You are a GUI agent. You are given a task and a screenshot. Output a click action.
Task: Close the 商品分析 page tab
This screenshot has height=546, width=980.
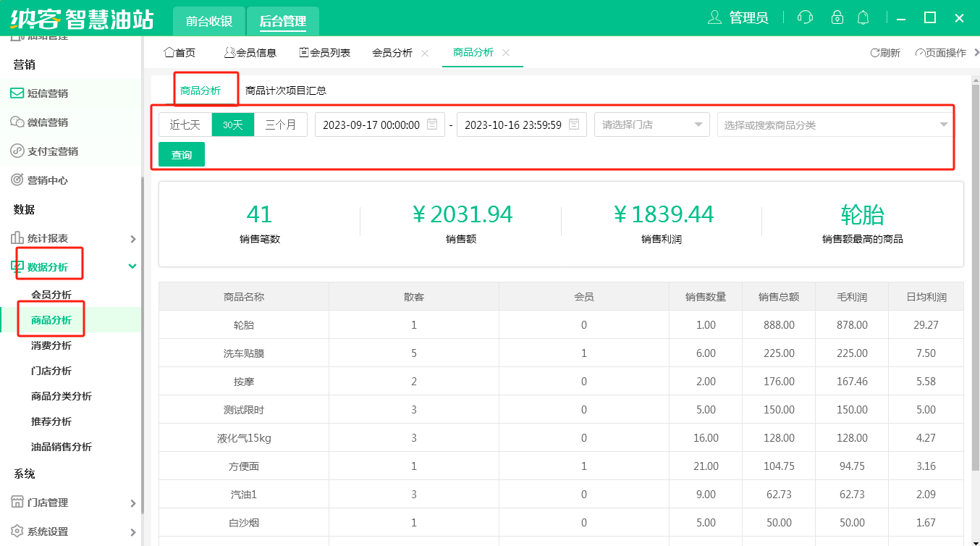click(506, 53)
